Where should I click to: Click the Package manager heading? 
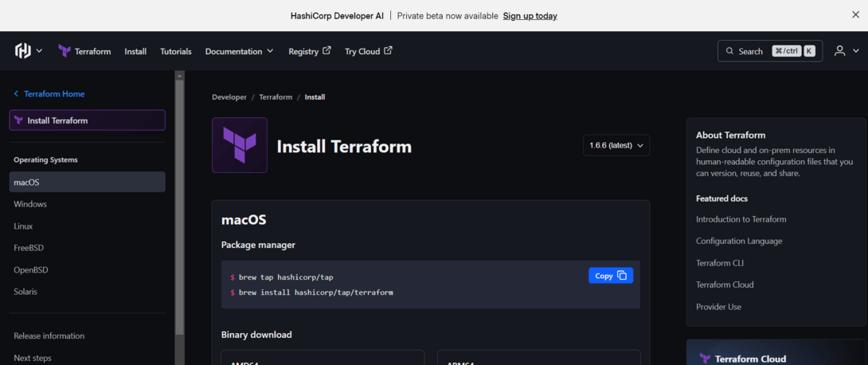259,245
